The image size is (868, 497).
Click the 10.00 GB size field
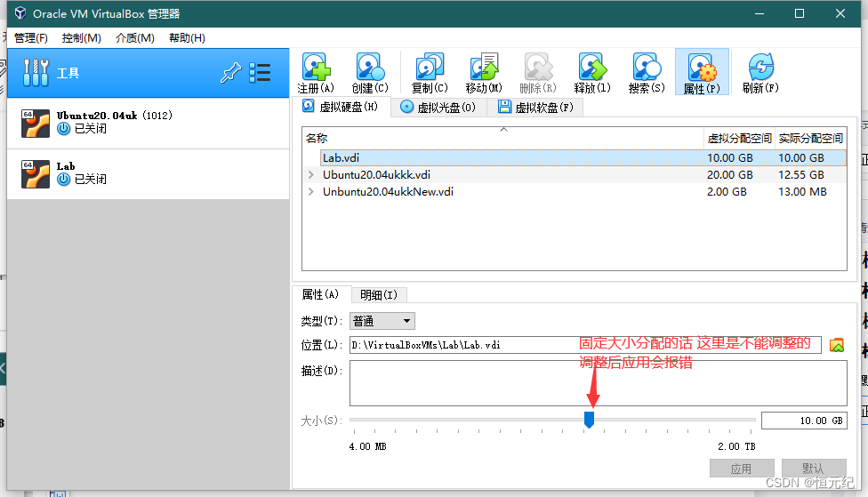coord(804,421)
